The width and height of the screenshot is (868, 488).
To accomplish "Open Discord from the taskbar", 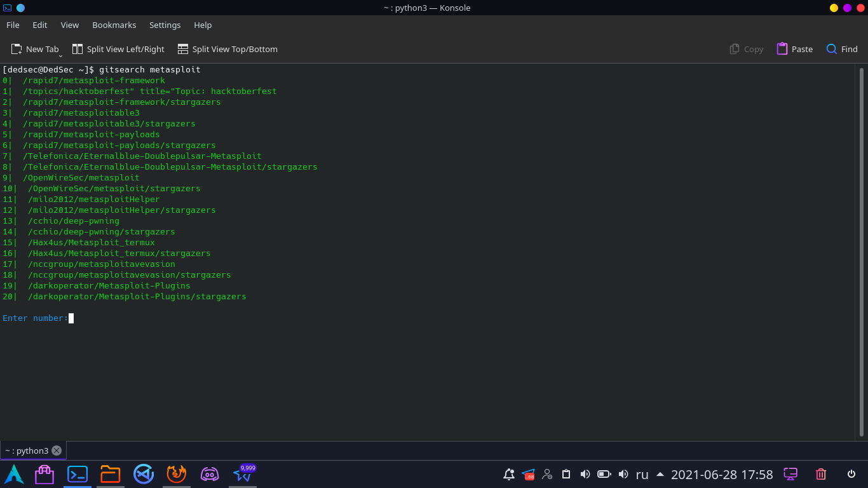I will pos(210,474).
